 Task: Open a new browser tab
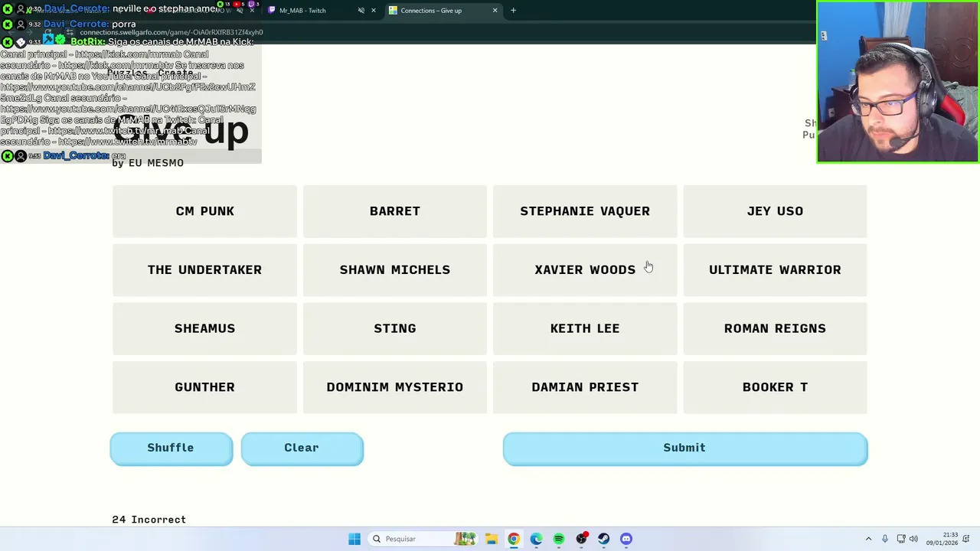(513, 10)
